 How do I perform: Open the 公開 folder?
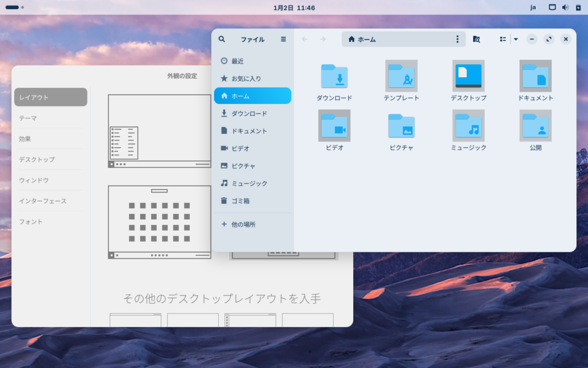pyautogui.click(x=535, y=126)
